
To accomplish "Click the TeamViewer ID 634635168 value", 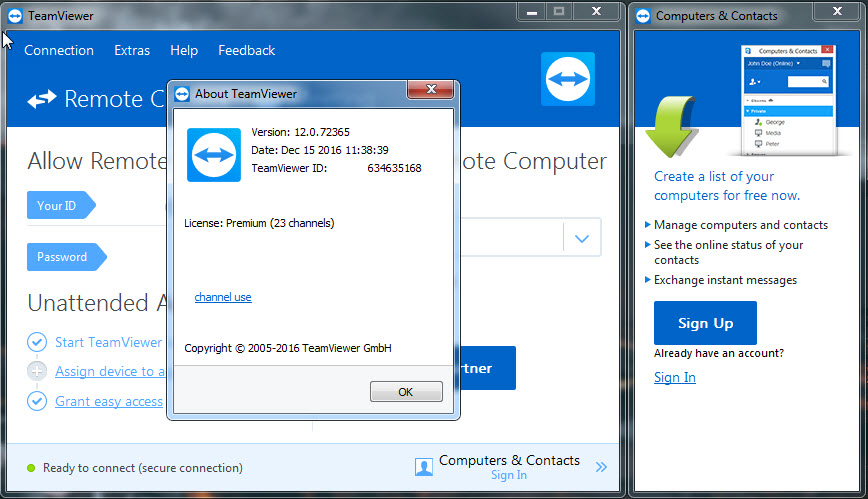I will 394,168.
